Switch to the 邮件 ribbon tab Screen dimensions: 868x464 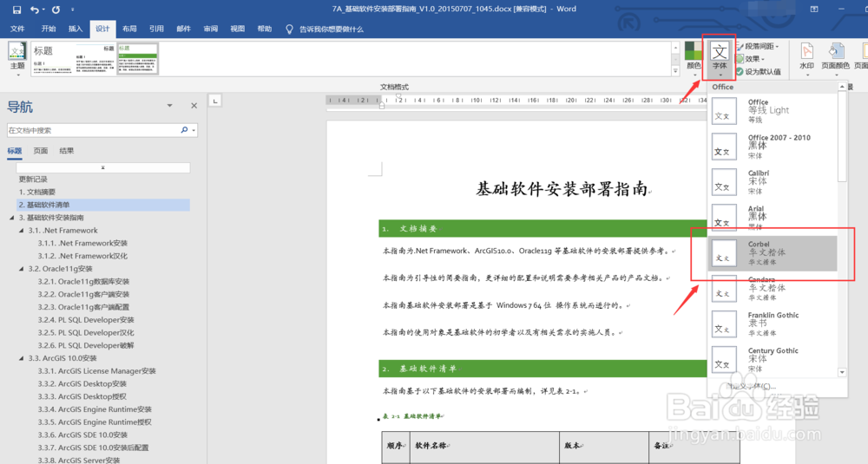pyautogui.click(x=183, y=29)
